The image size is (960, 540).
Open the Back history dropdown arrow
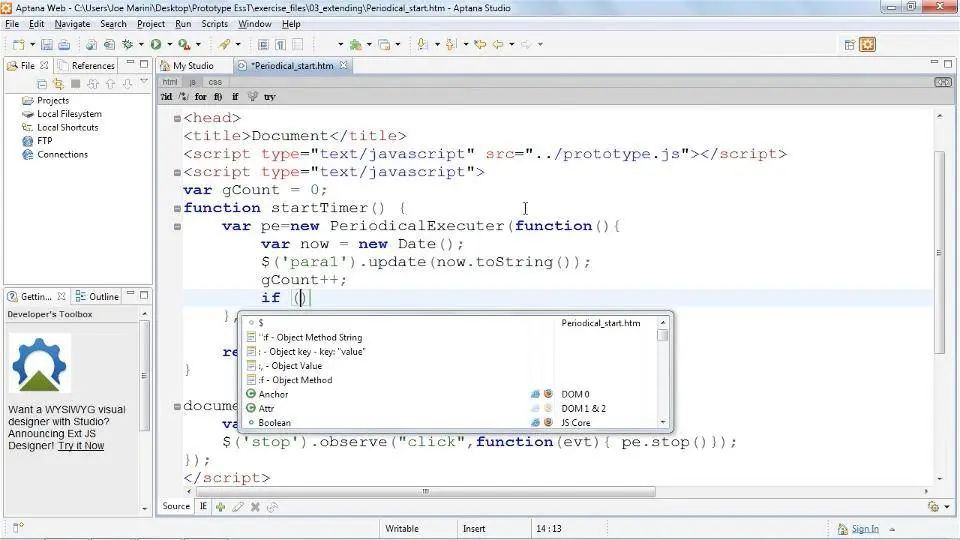click(511, 44)
